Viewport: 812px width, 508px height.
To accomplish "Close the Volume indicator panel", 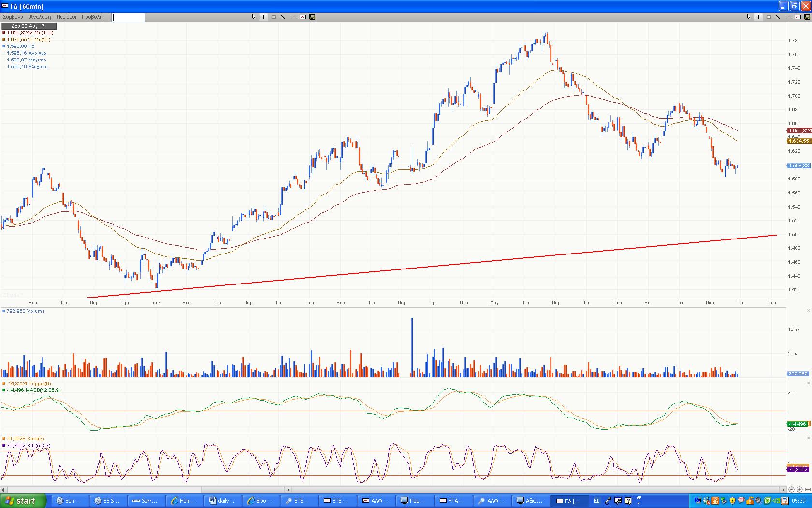I will coord(809,311).
